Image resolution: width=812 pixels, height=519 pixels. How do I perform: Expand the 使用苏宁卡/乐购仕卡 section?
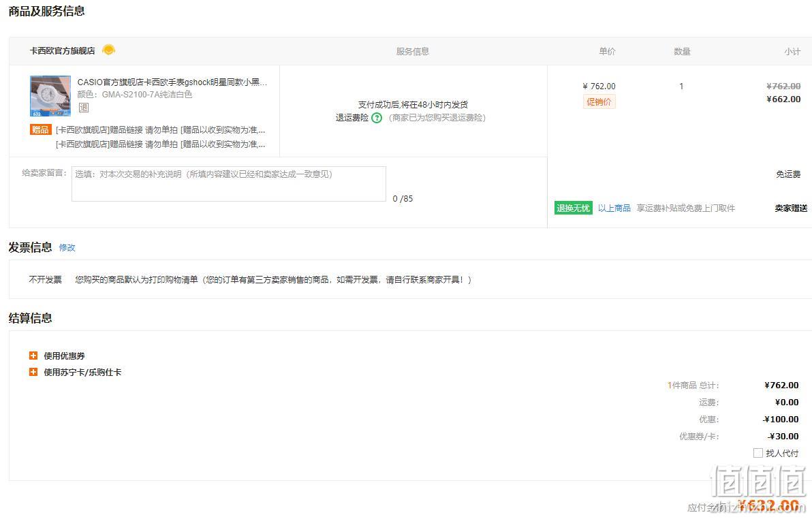coord(33,373)
